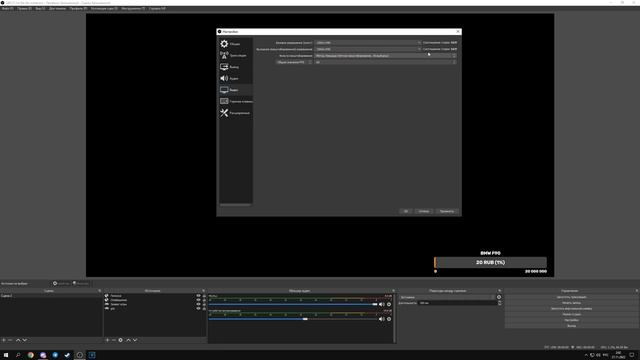Move the scene up with the arrow icon
Screen dimensions: 640x360
tap(18, 340)
